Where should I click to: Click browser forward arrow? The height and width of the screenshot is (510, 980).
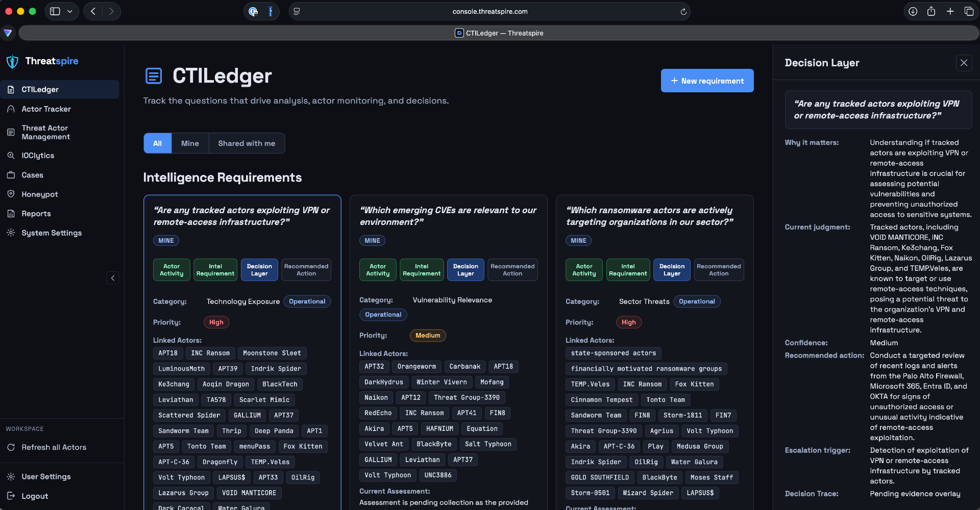pyautogui.click(x=111, y=11)
